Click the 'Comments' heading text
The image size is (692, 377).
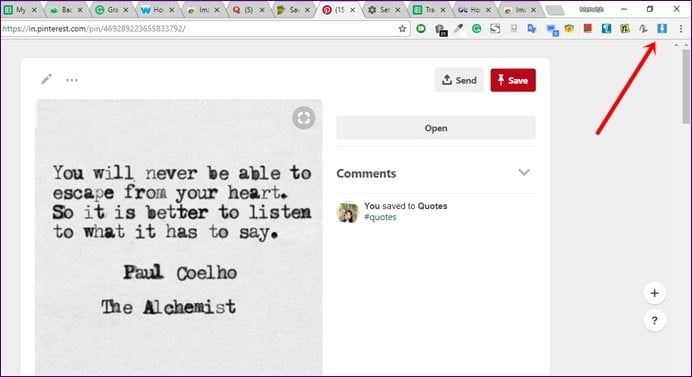[366, 173]
